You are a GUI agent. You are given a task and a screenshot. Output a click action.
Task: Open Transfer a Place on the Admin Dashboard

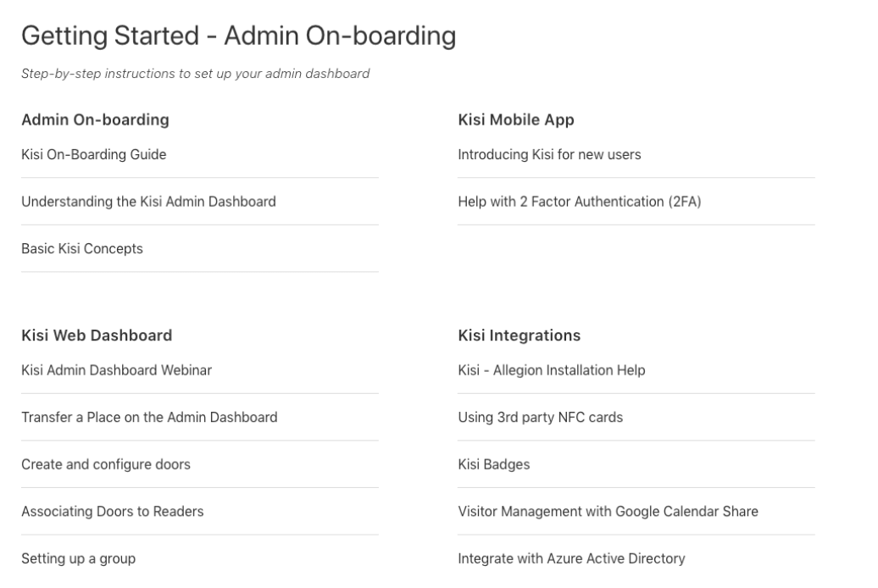[149, 417]
